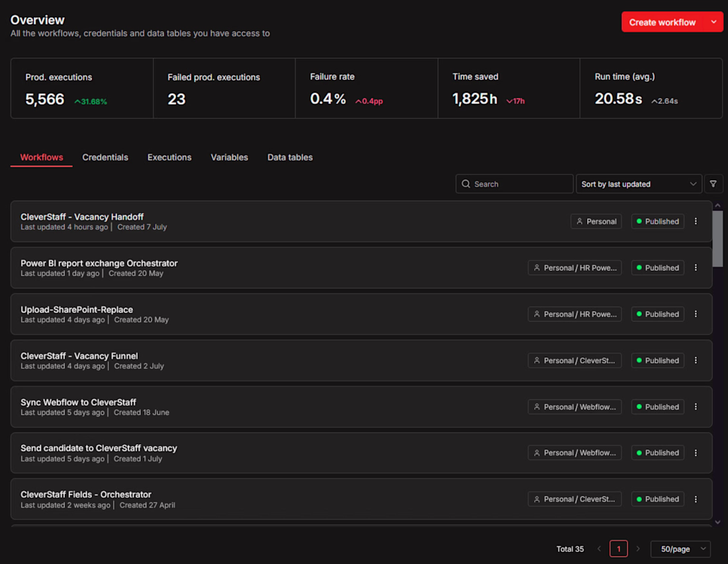Image resolution: width=728 pixels, height=564 pixels.
Task: Click scroll down arrow of workflow list
Action: pos(718,522)
